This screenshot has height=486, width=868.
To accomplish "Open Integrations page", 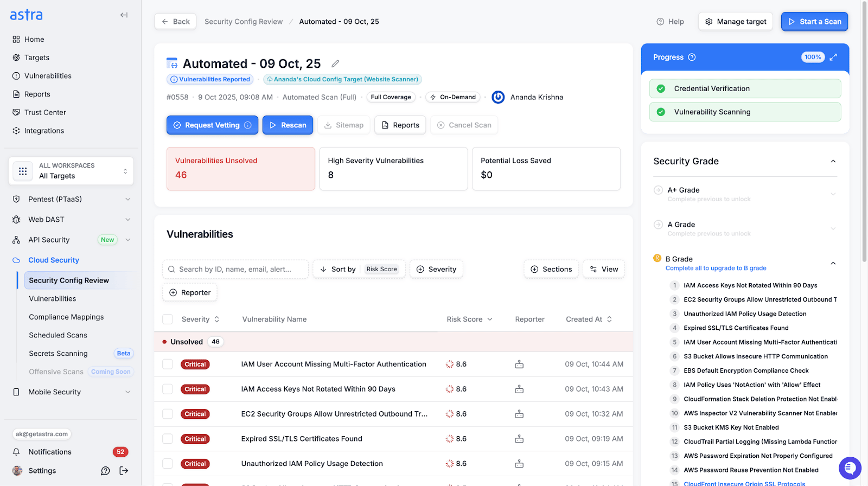I will [44, 131].
